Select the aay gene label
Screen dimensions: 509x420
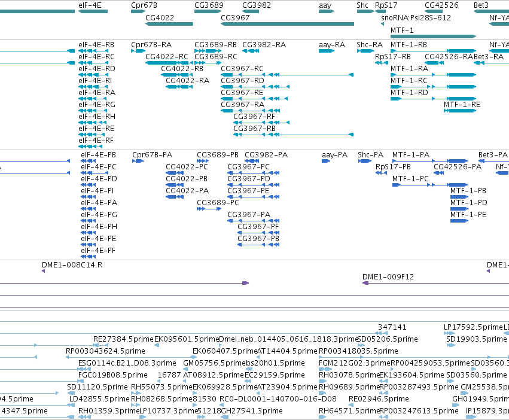325,5
